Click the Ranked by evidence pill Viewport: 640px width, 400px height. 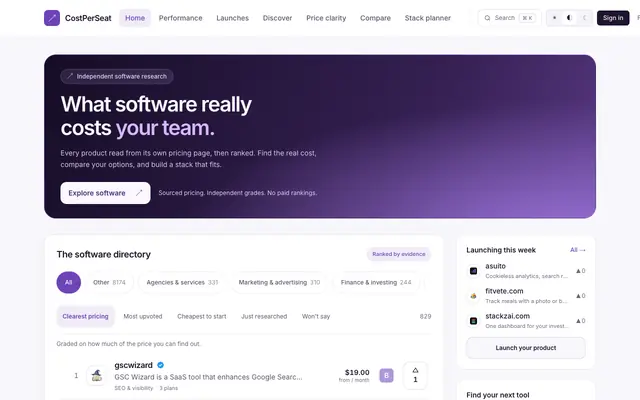(x=398, y=254)
